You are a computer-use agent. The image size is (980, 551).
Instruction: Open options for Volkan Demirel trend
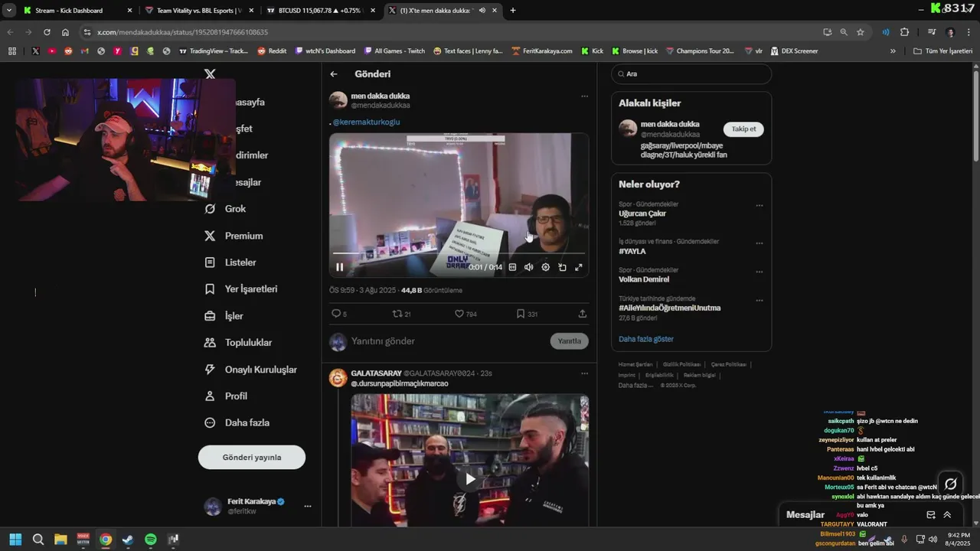coord(759,272)
